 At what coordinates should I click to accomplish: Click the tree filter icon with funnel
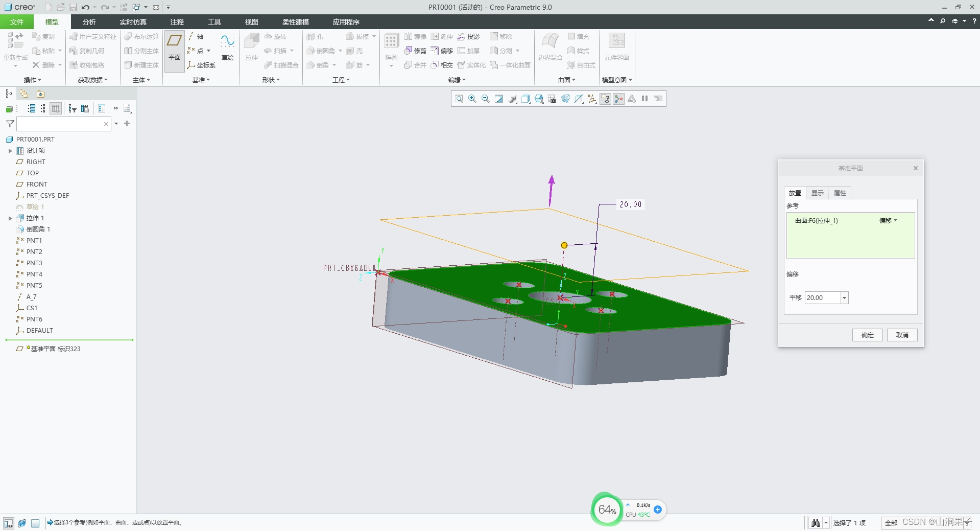pos(72,108)
